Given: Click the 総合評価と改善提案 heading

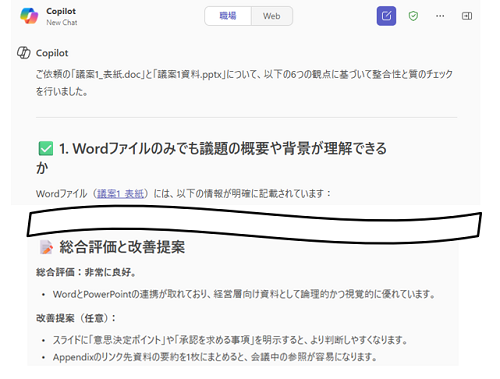Looking at the screenshot, I should (x=122, y=247).
